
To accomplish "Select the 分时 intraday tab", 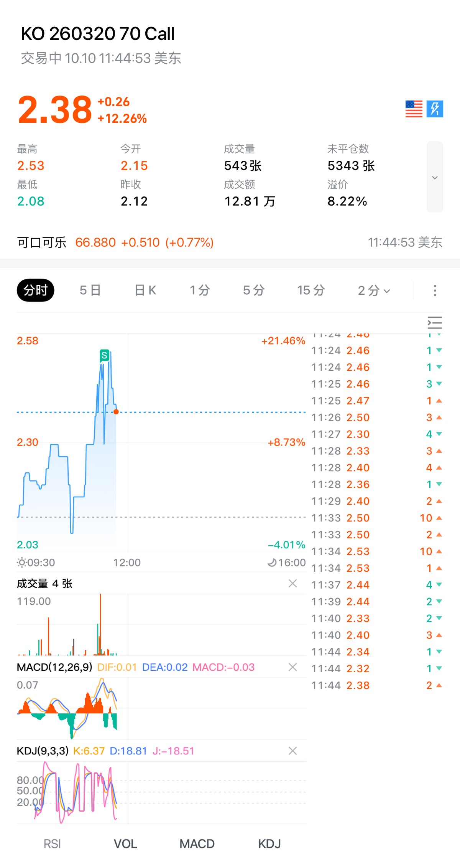I will tap(35, 290).
